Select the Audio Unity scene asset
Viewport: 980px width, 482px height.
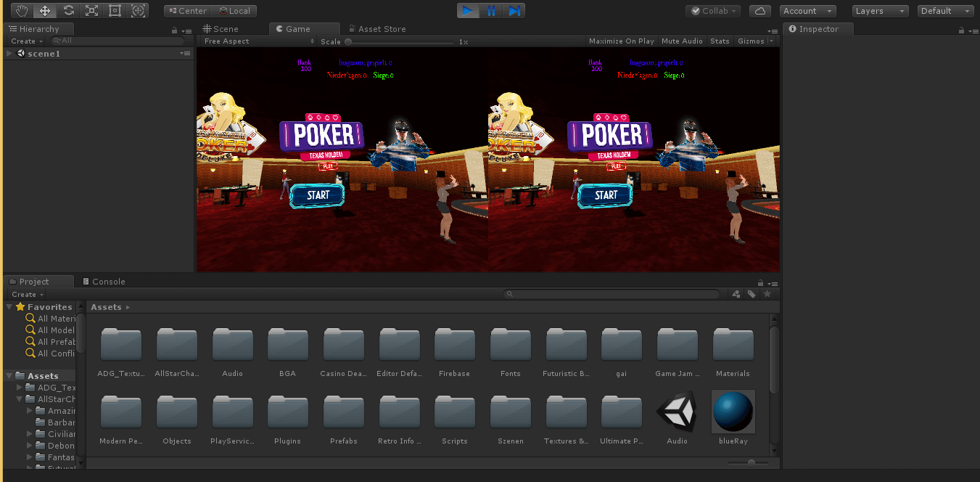pos(677,417)
